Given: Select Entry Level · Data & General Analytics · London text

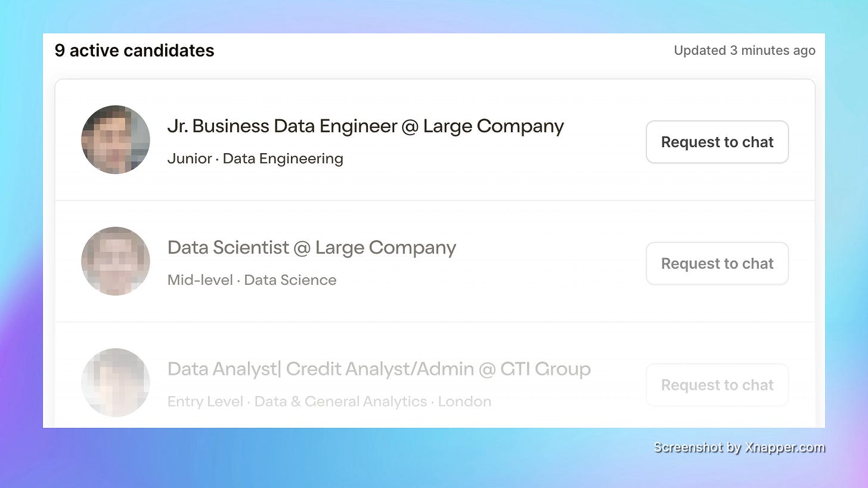Looking at the screenshot, I should [329, 402].
